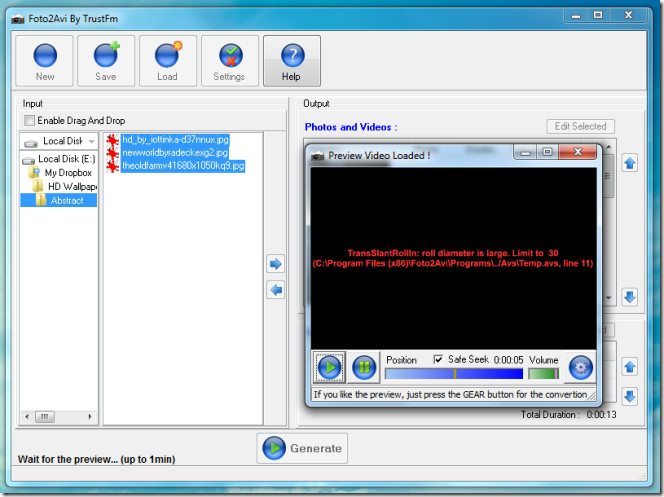Select the Abstract folder
Screen dimensions: 664x497
59,200
